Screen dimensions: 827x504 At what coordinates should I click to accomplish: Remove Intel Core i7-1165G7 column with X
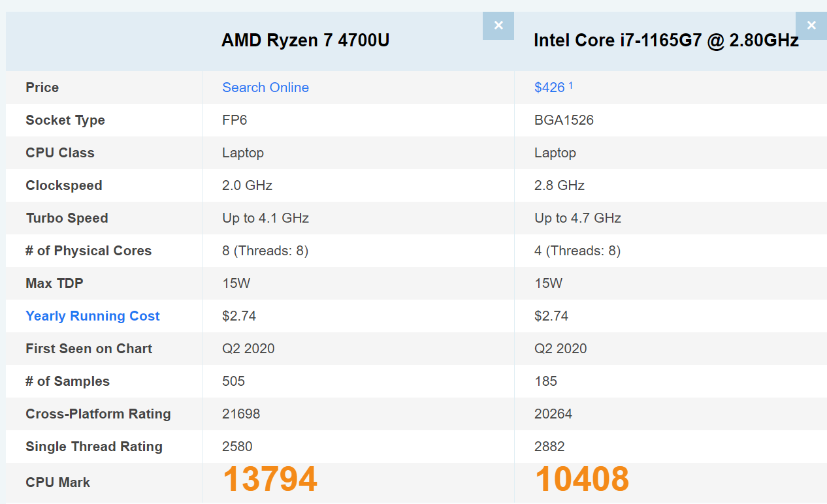(x=811, y=25)
